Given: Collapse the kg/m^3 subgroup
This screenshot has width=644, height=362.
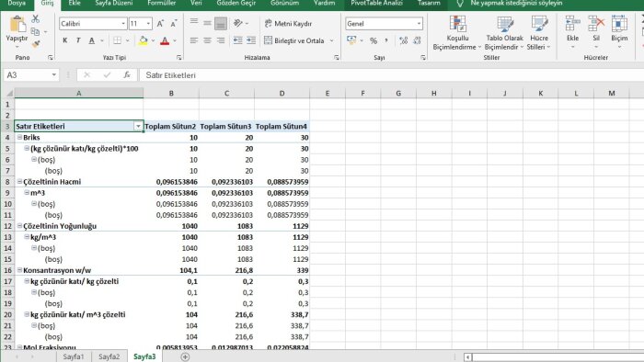Looking at the screenshot, I should pos(27,237).
